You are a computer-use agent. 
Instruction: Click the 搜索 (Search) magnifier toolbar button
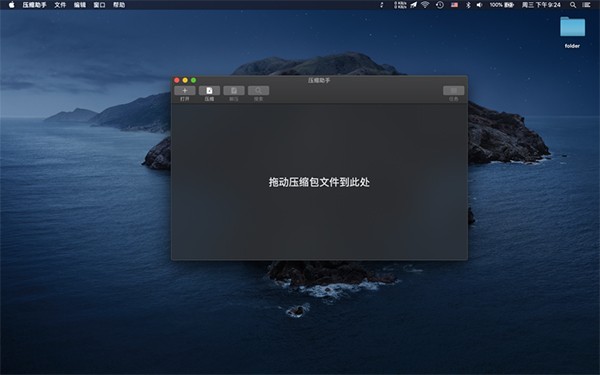258,91
